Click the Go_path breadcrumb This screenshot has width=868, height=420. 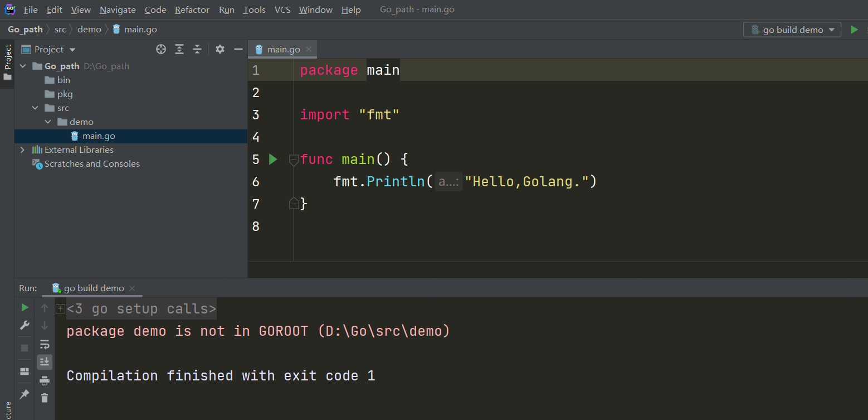tap(25, 30)
